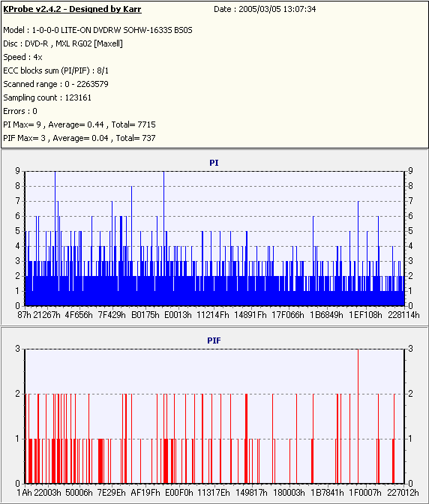429x504 pixels.
Task: Click the ECC blocks sum line
Action: [x=56, y=70]
